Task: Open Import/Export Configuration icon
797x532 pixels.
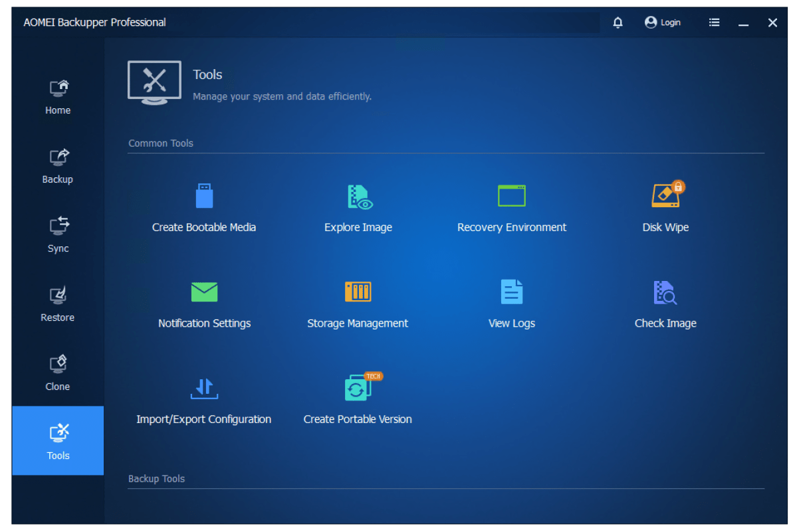Action: 204,389
